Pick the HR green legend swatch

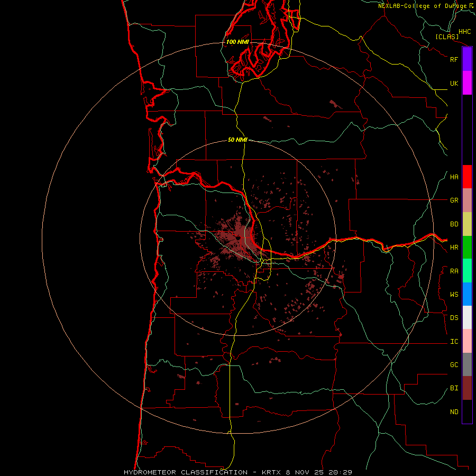point(467,248)
